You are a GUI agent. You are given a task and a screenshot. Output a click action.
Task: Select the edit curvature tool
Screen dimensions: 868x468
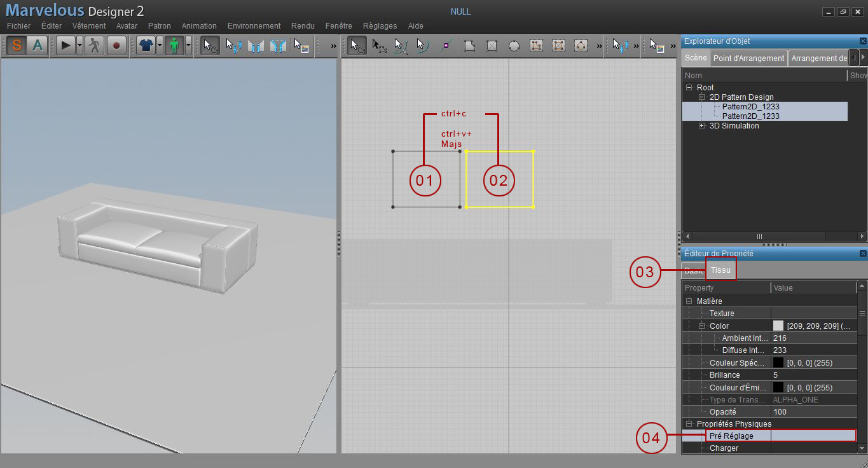click(401, 46)
